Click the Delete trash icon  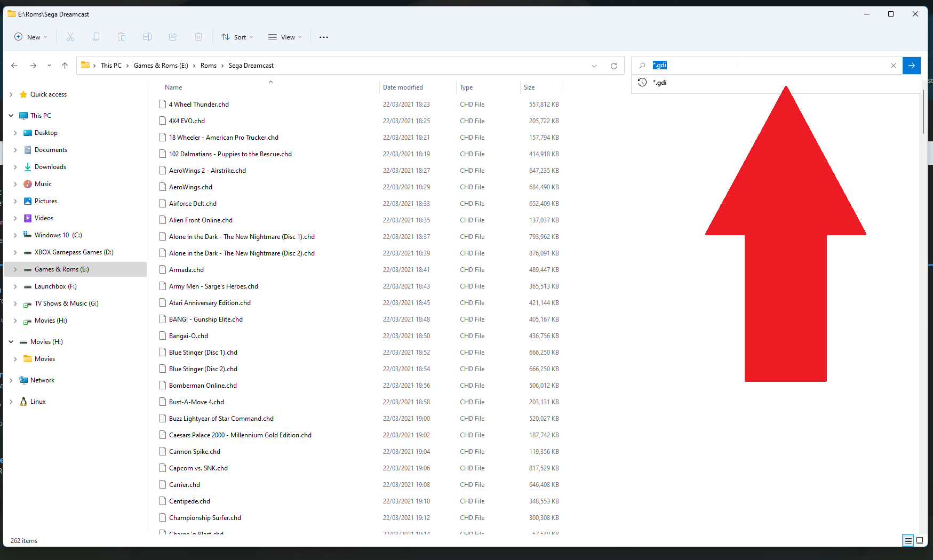198,37
